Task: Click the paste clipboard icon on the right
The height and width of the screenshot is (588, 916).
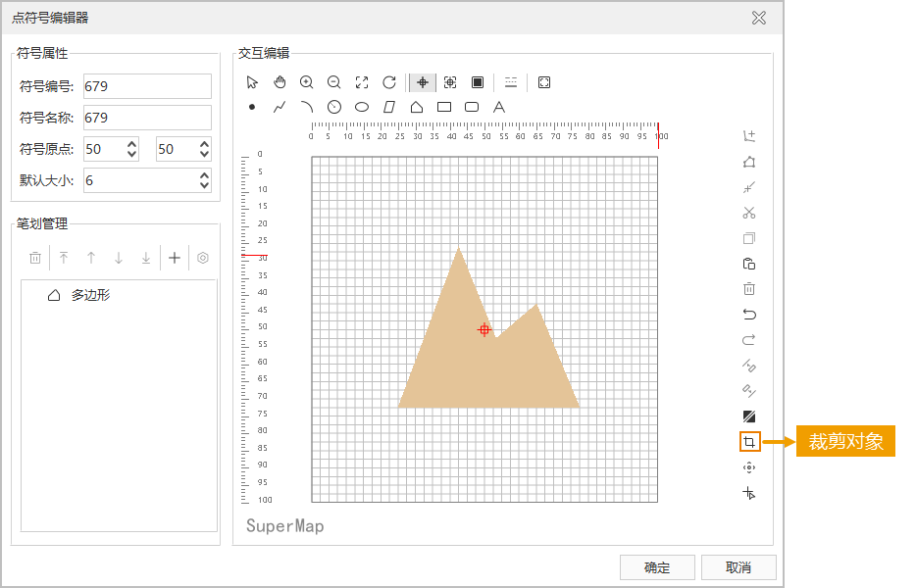Action: point(749,264)
